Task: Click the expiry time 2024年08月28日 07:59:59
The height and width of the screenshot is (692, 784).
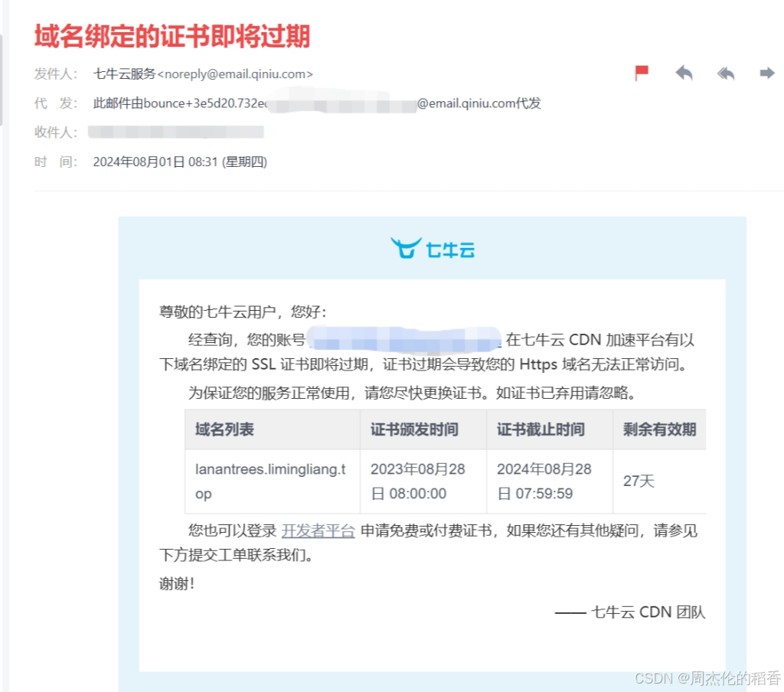Action: click(550, 481)
